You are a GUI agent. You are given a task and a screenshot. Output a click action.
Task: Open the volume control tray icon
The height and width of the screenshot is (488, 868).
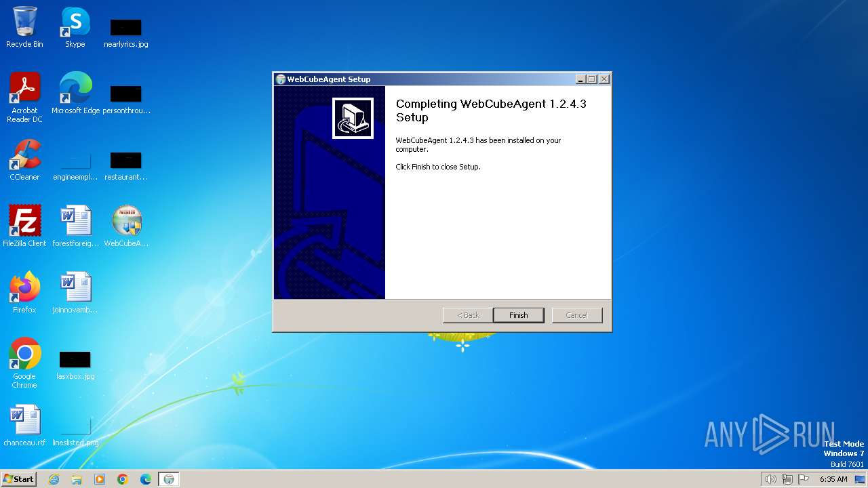click(x=770, y=479)
